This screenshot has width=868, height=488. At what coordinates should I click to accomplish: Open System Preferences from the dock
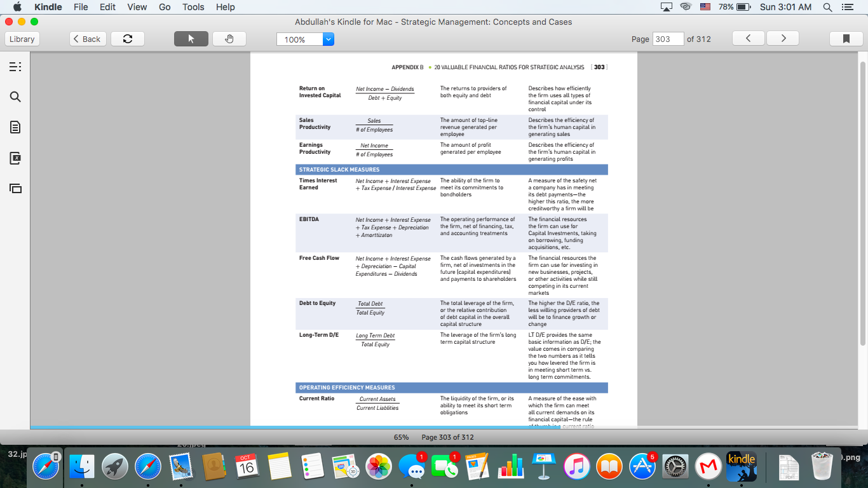675,467
